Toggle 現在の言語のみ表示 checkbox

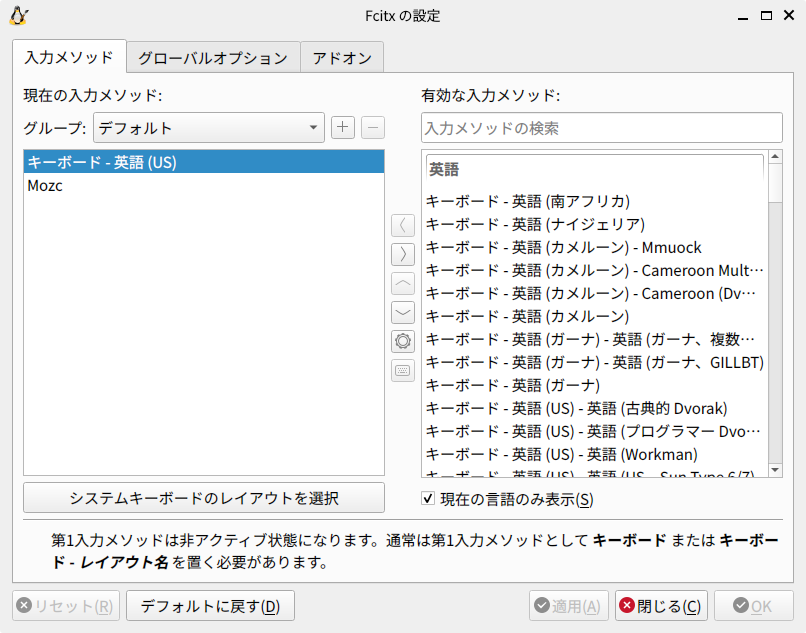428,498
